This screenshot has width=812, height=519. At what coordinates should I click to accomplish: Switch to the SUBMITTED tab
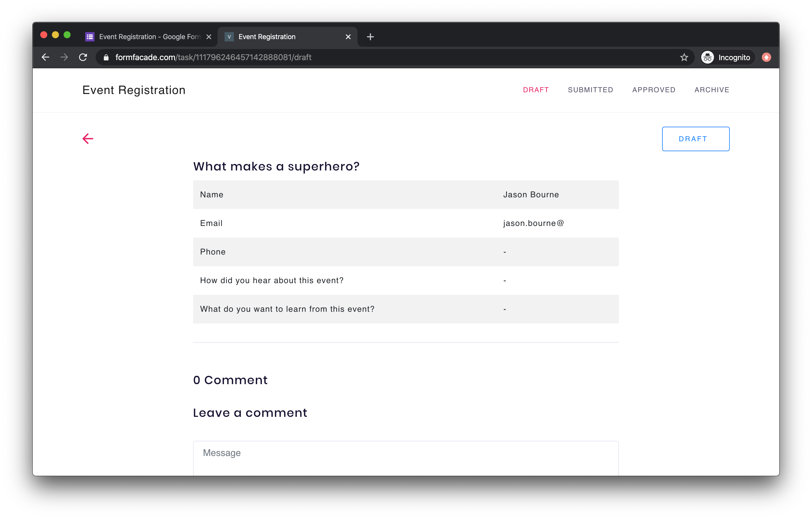(590, 90)
